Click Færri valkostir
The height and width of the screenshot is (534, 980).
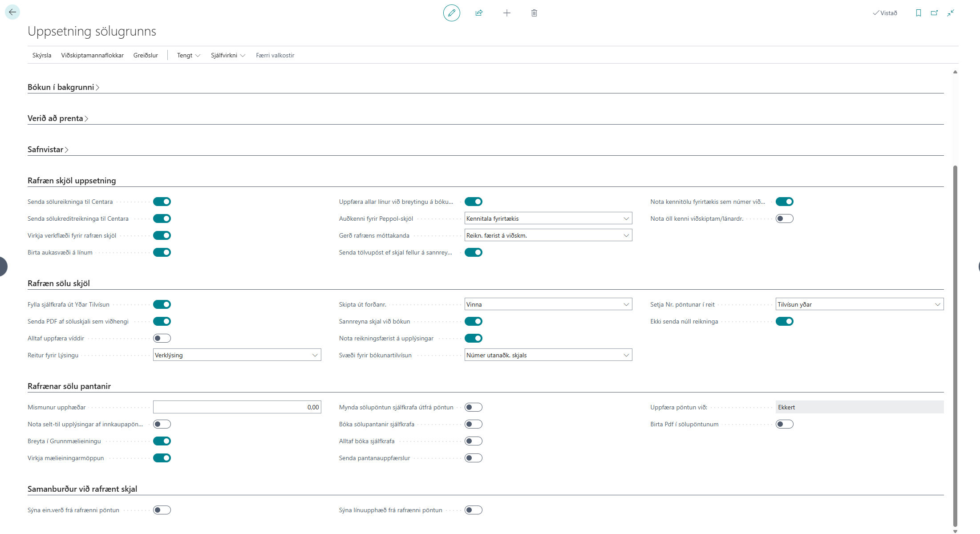coord(275,55)
